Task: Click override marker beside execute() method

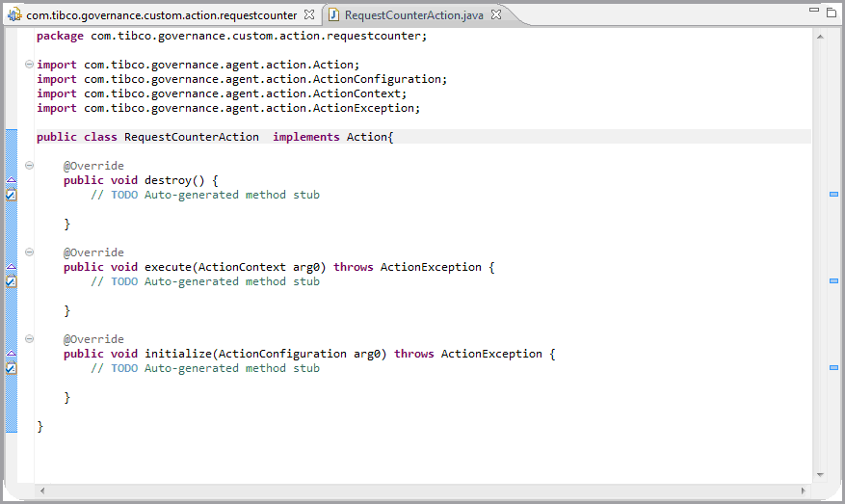Action: coord(11,267)
